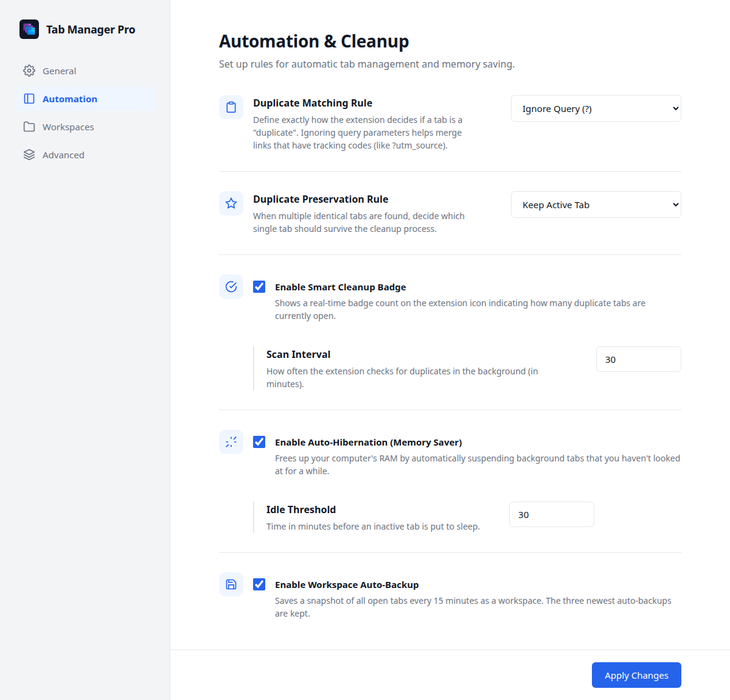
Task: Click the Enable Auto-Hibernation (Memory Saver) label
Action: [369, 443]
